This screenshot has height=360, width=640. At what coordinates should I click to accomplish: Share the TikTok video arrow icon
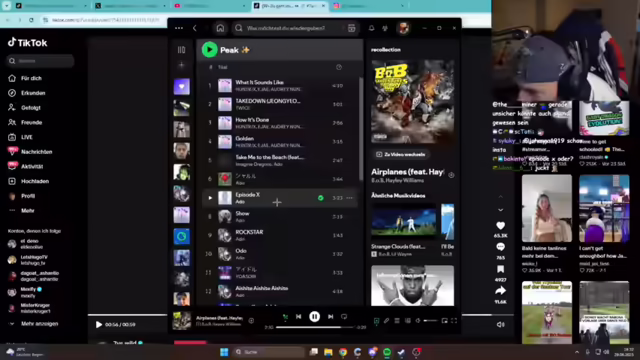click(x=500, y=291)
